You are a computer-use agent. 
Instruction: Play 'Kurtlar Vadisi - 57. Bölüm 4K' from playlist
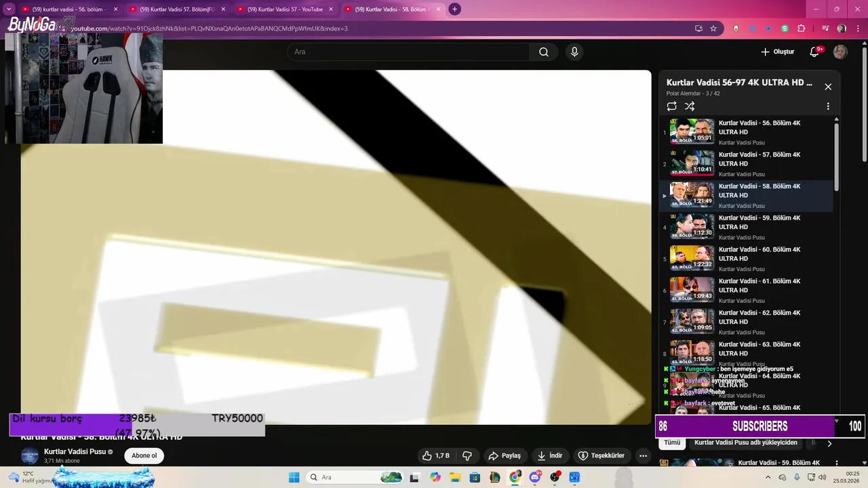click(x=747, y=164)
